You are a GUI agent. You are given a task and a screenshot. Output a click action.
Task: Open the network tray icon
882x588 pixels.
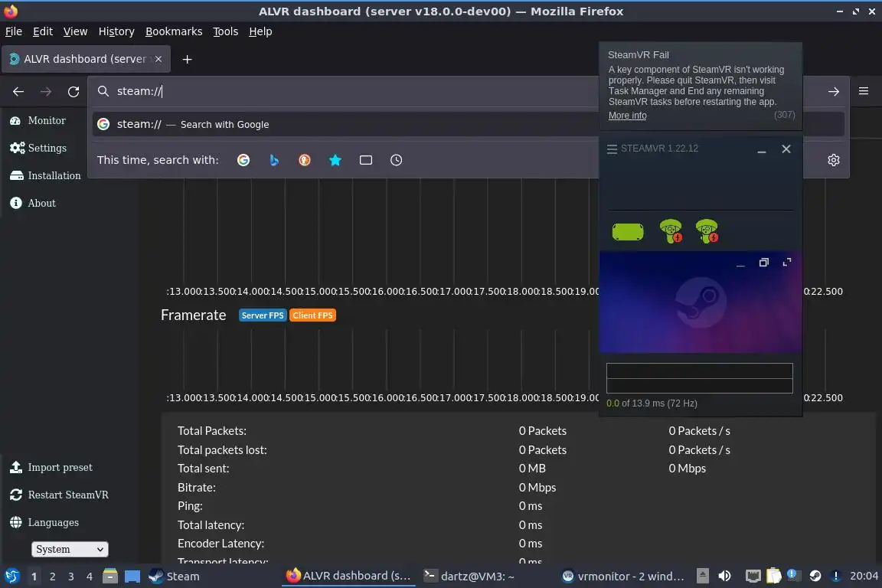753,577
